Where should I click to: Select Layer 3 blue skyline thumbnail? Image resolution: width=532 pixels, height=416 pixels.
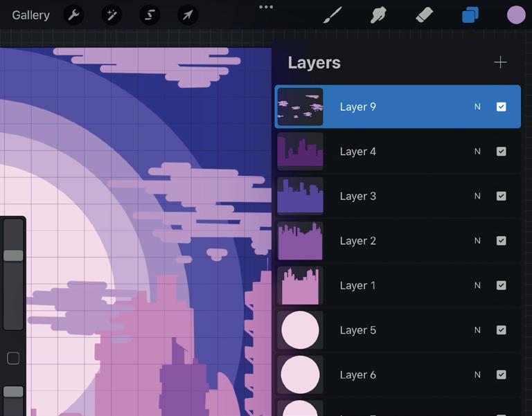(300, 196)
